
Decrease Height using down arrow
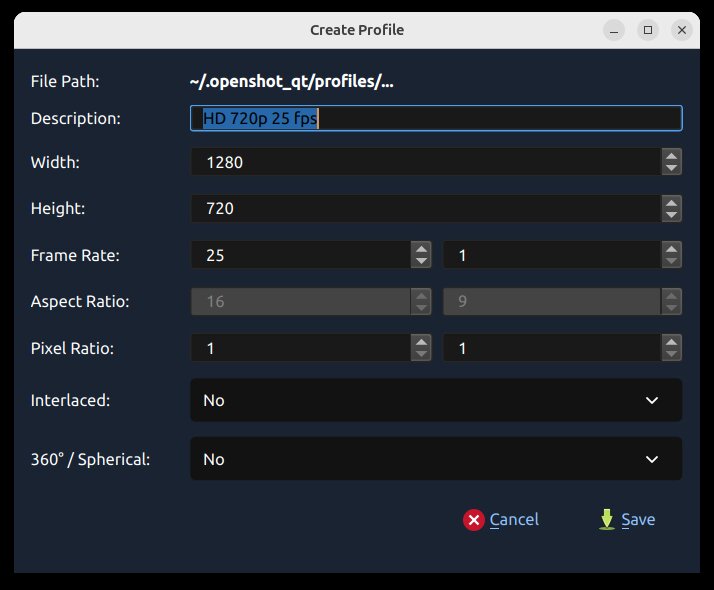(x=672, y=215)
